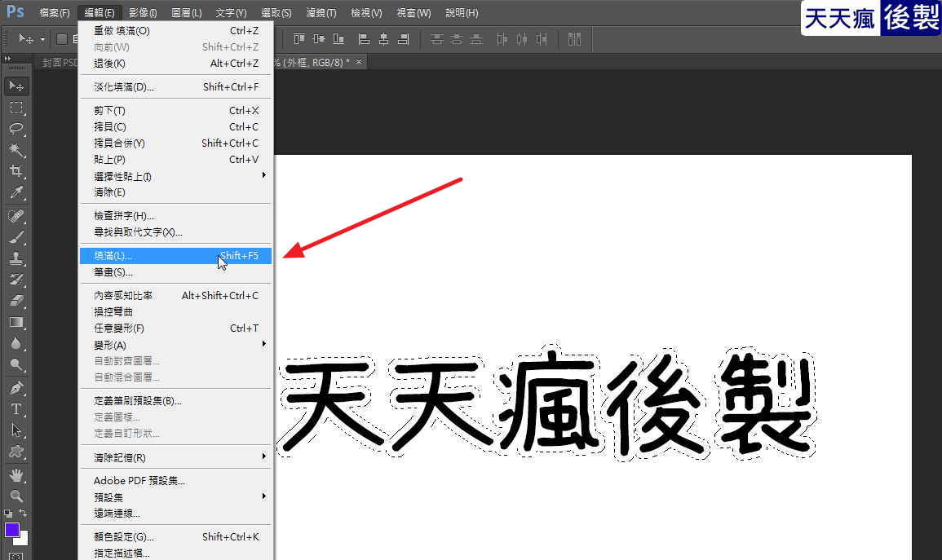
Task: Open 影像(I) menu
Action: point(143,12)
